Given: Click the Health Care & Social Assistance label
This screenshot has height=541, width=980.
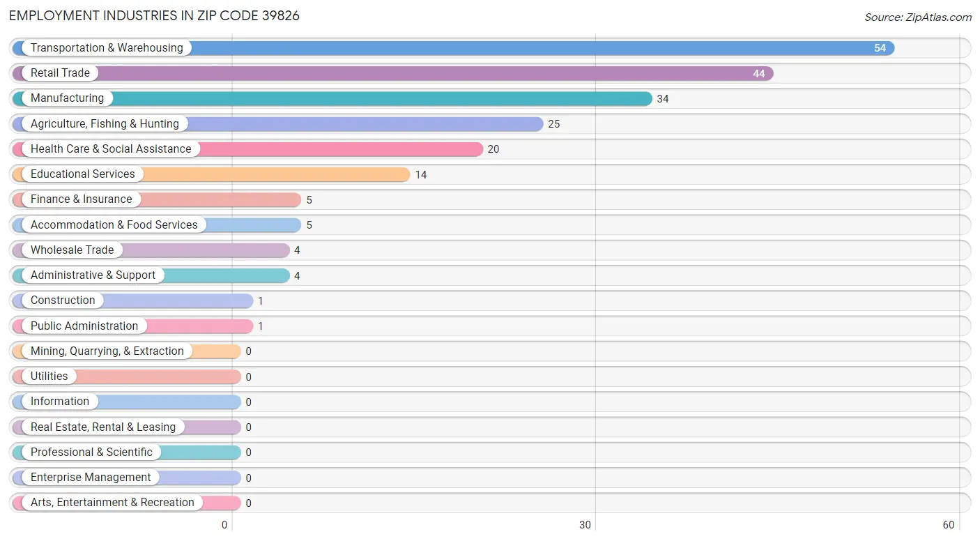Looking at the screenshot, I should pos(111,148).
